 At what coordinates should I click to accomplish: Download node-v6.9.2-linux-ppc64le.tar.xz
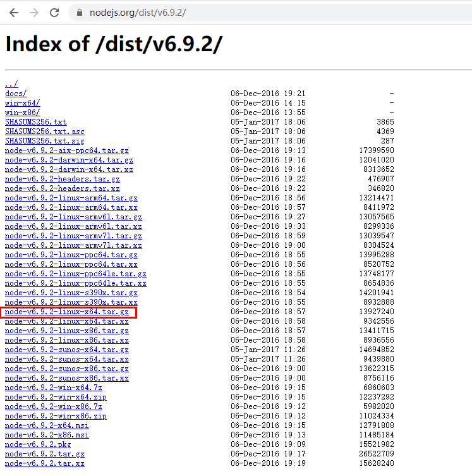pyautogui.click(x=76, y=283)
